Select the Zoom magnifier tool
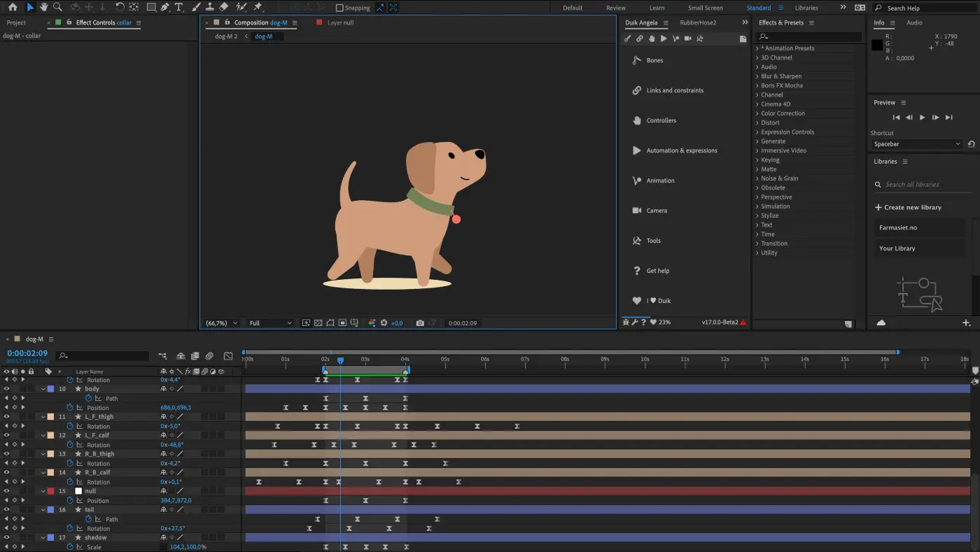 pos(57,7)
